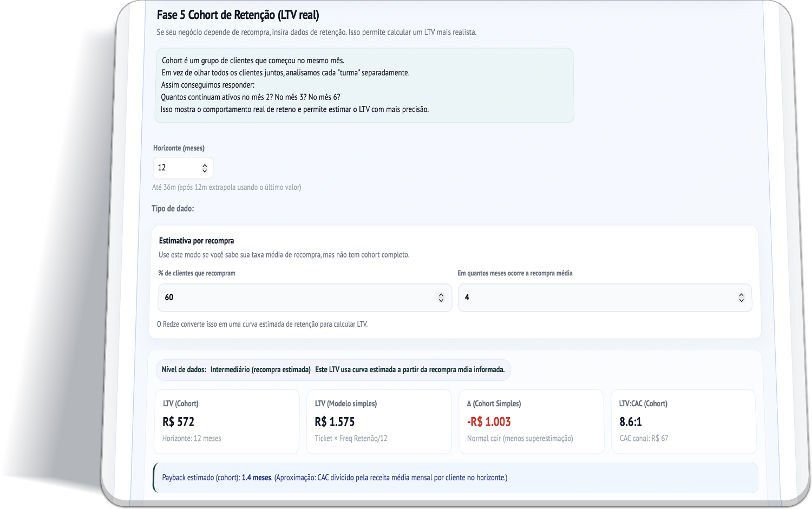Focus the Horizonte (meses) input showing 12
Image resolution: width=812 pixels, height=509 pixels.
(x=176, y=168)
